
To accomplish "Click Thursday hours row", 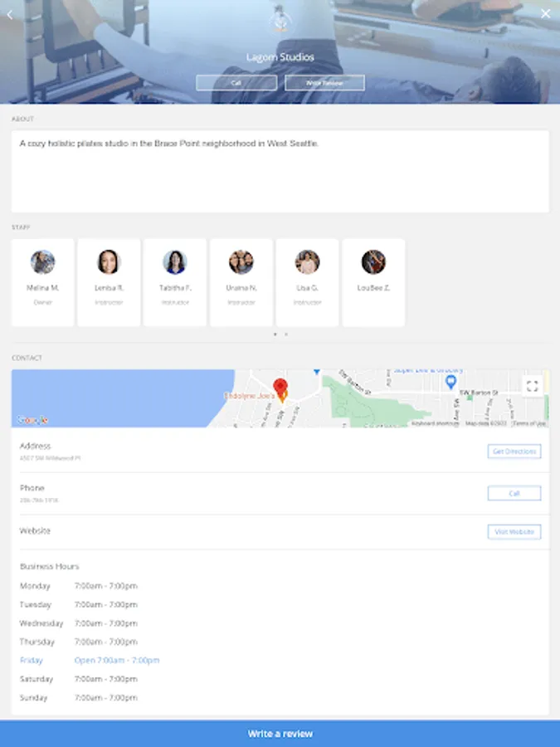I will (79, 642).
